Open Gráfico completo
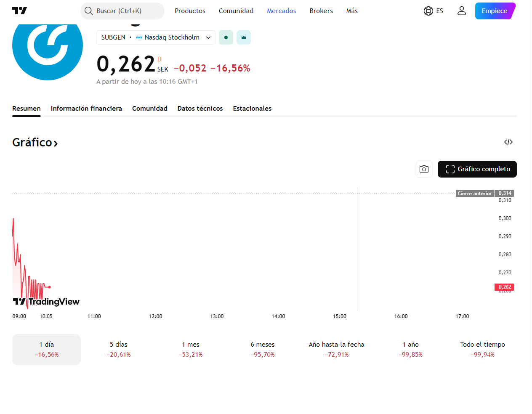The height and width of the screenshot is (414, 532). 477,169
